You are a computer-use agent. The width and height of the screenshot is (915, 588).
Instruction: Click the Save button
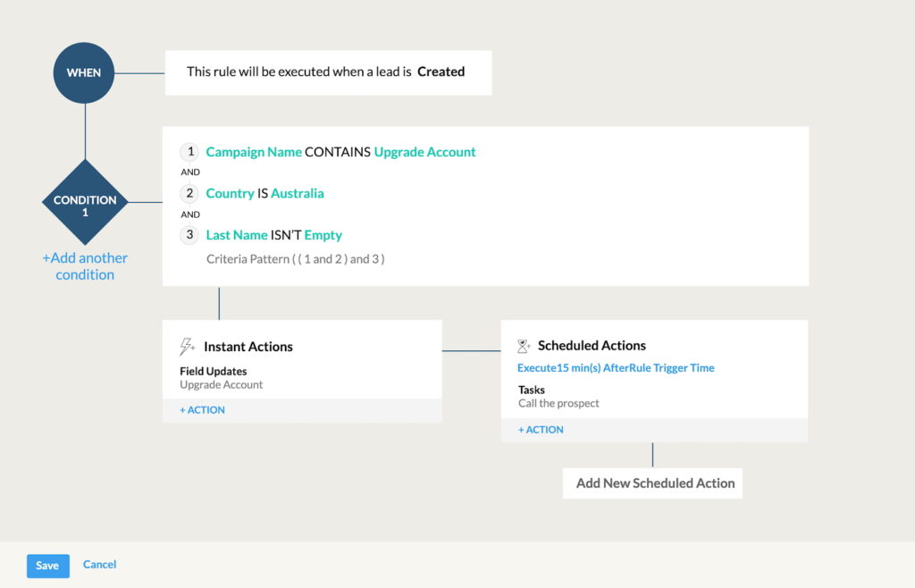tap(47, 566)
